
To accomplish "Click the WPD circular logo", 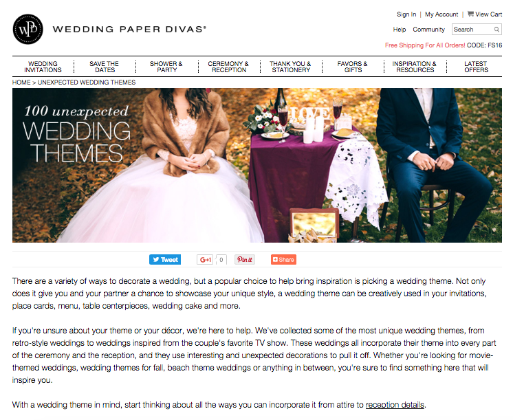I will (28, 29).
